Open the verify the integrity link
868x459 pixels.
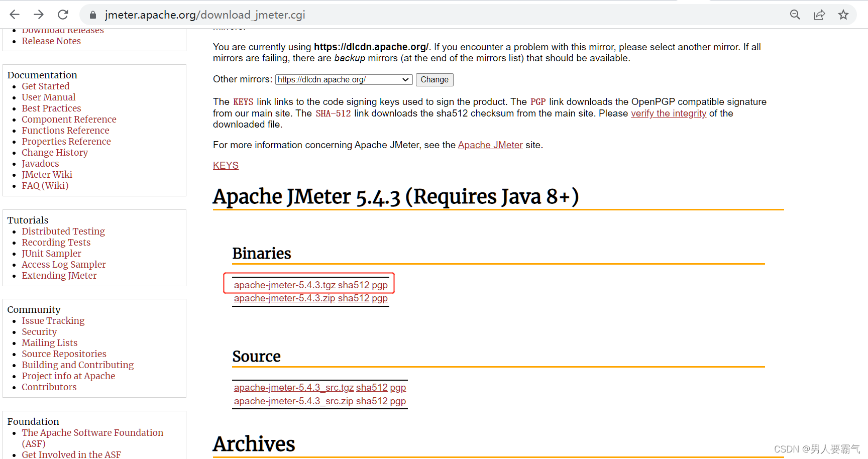[669, 113]
